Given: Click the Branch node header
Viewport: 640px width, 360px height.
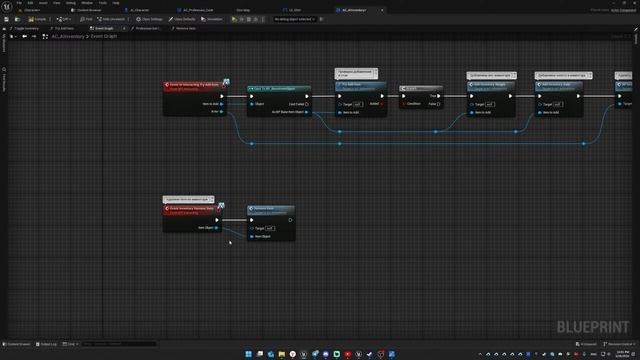Looking at the screenshot, I should pos(421,88).
